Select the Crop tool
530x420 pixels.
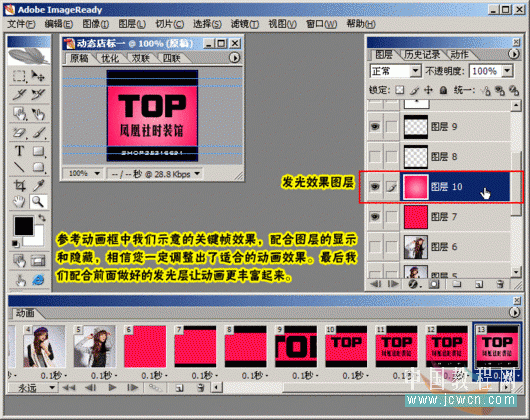click(19, 185)
